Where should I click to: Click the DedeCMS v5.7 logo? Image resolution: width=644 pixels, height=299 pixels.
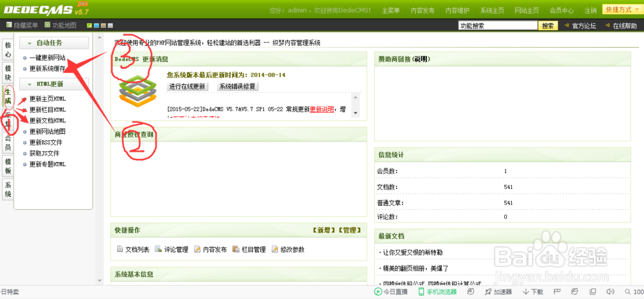(x=46, y=9)
